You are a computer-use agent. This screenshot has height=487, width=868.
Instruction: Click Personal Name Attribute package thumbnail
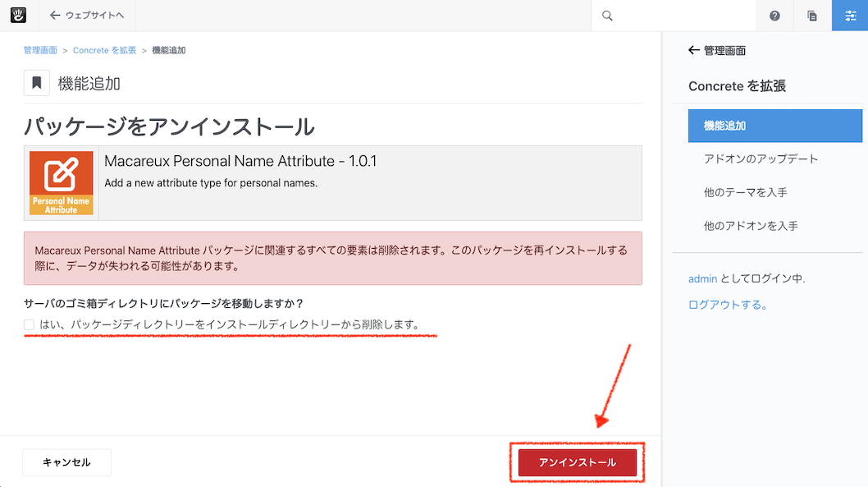pyautogui.click(x=61, y=183)
